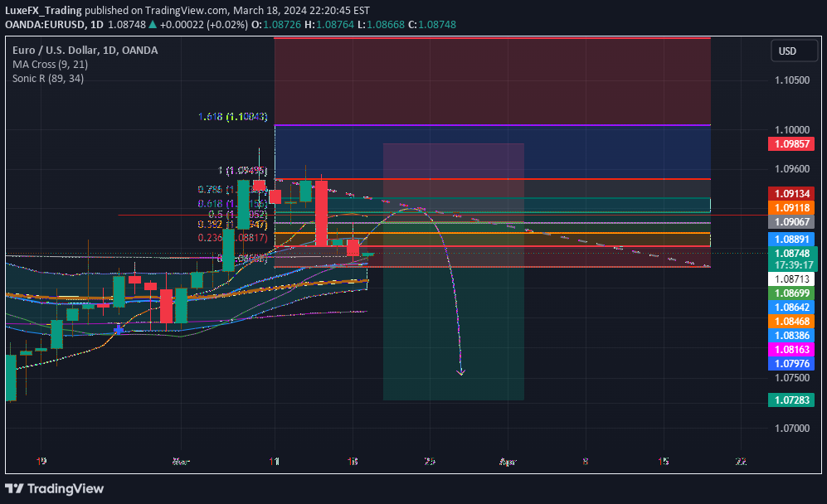Click the green 1.07283 target price label

791,400
